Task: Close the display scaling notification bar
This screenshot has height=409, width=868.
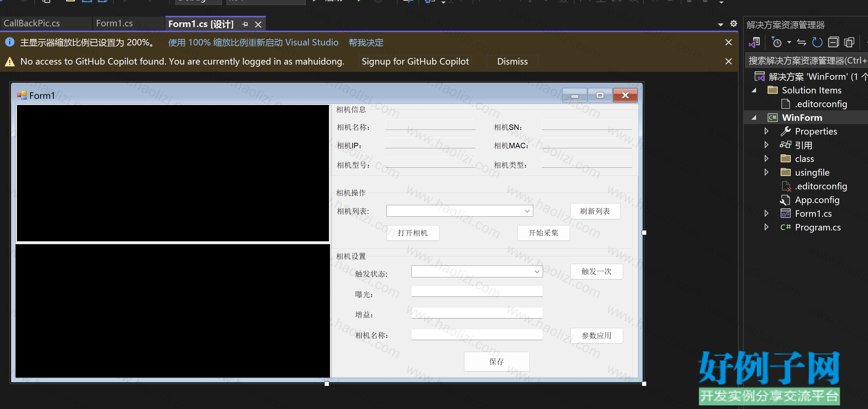Action: (x=729, y=42)
